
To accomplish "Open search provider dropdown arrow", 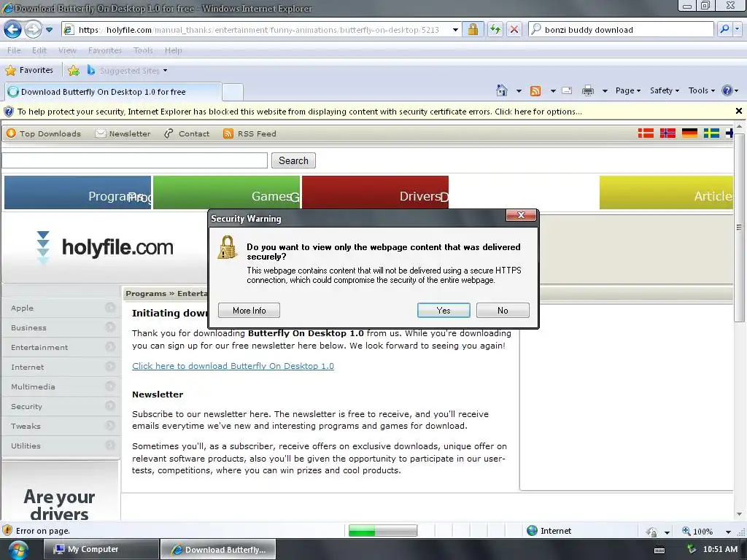I will (737, 29).
